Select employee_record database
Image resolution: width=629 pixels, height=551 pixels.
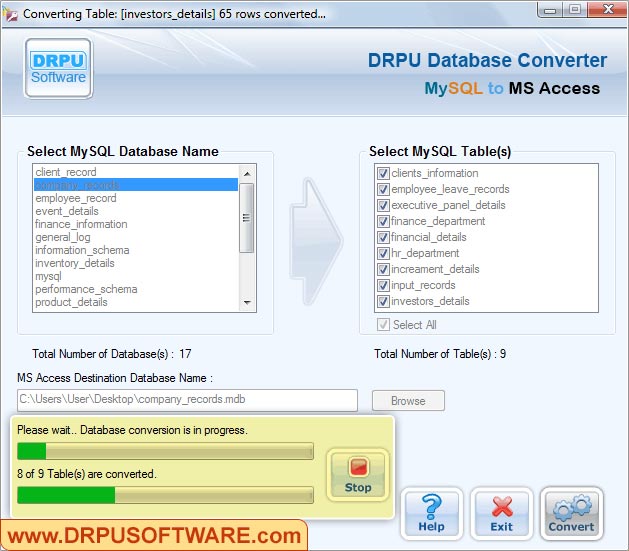point(136,198)
